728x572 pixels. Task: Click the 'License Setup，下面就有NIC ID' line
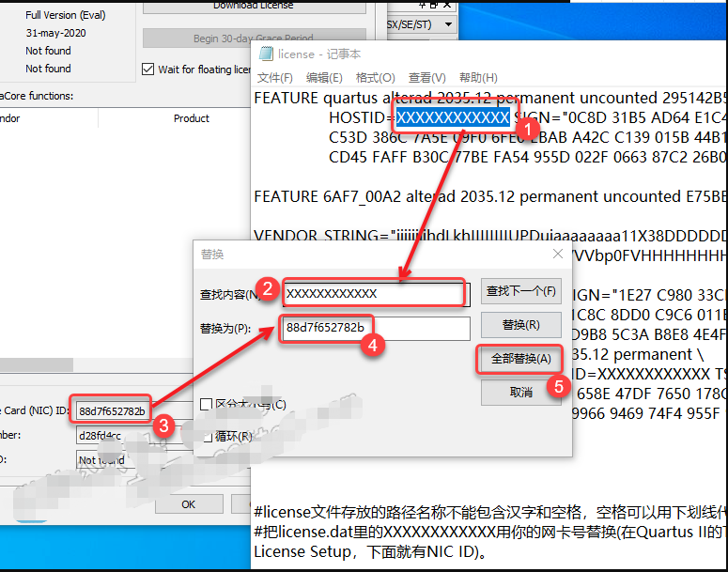(x=370, y=551)
